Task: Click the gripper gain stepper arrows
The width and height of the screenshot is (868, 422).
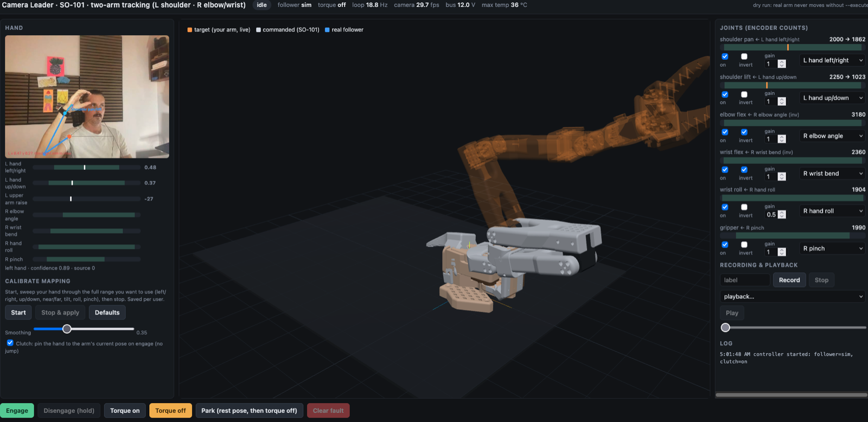Action: point(782,252)
